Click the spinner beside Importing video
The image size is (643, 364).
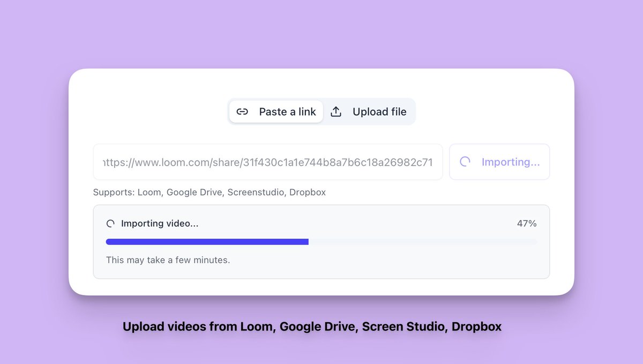tap(111, 224)
